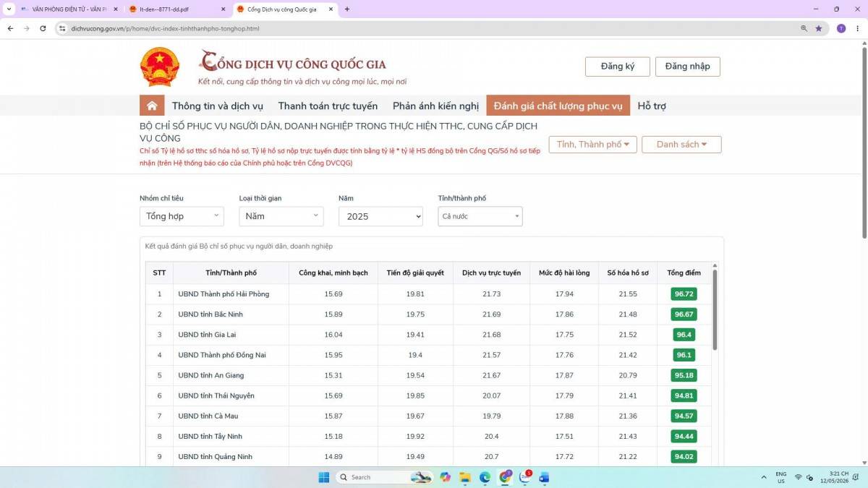Click the national emblem logo
This screenshot has width=868, height=488.
tap(159, 67)
